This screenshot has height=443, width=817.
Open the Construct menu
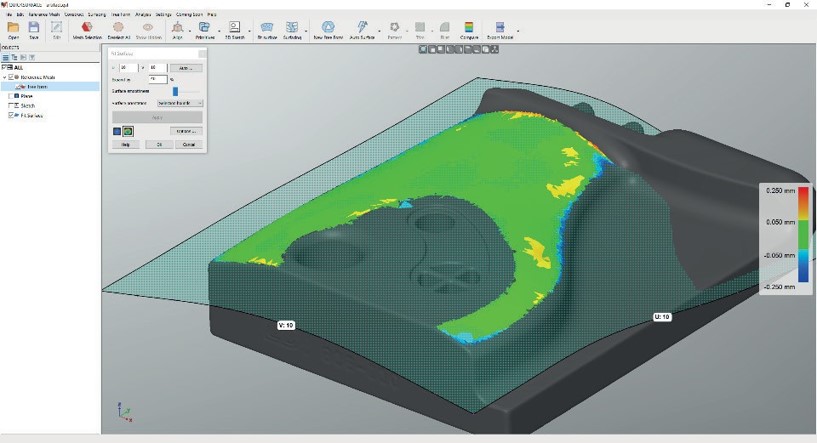tap(73, 15)
